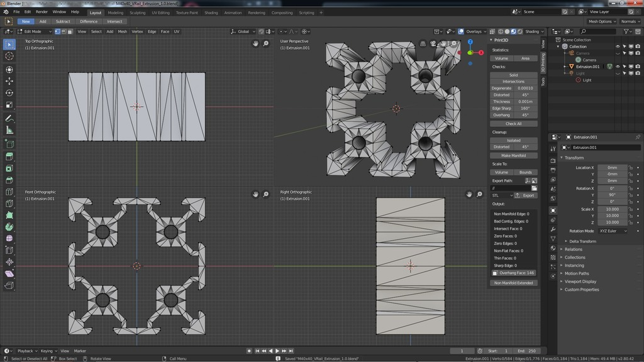Select the Move tool

(9, 80)
